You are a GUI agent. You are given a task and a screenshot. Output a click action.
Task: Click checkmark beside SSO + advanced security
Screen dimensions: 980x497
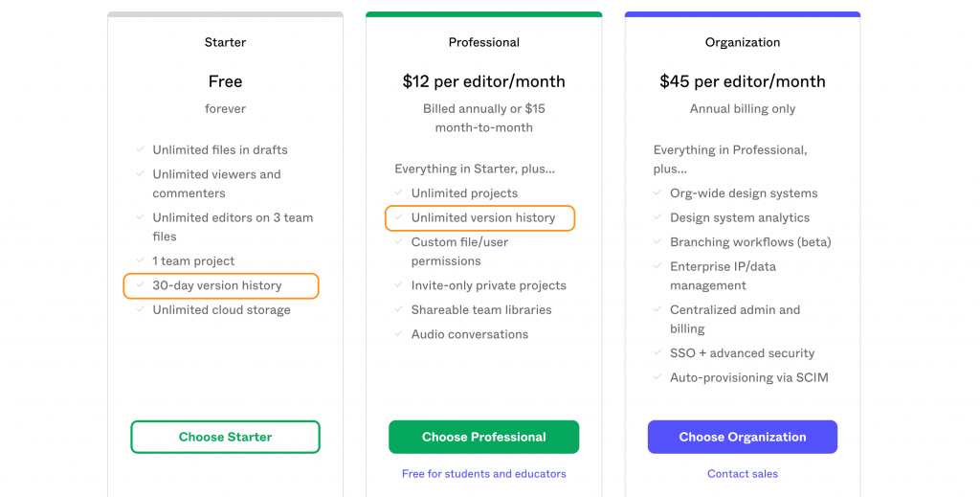(x=657, y=353)
